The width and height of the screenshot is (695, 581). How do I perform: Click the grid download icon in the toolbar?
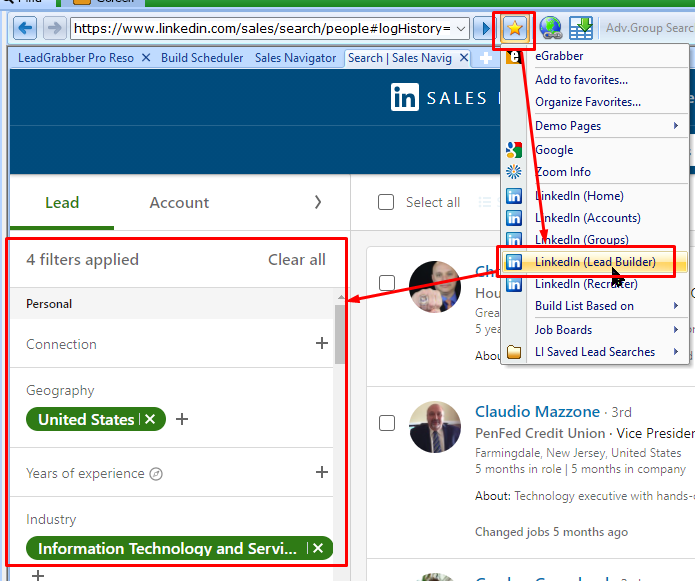pyautogui.click(x=581, y=28)
